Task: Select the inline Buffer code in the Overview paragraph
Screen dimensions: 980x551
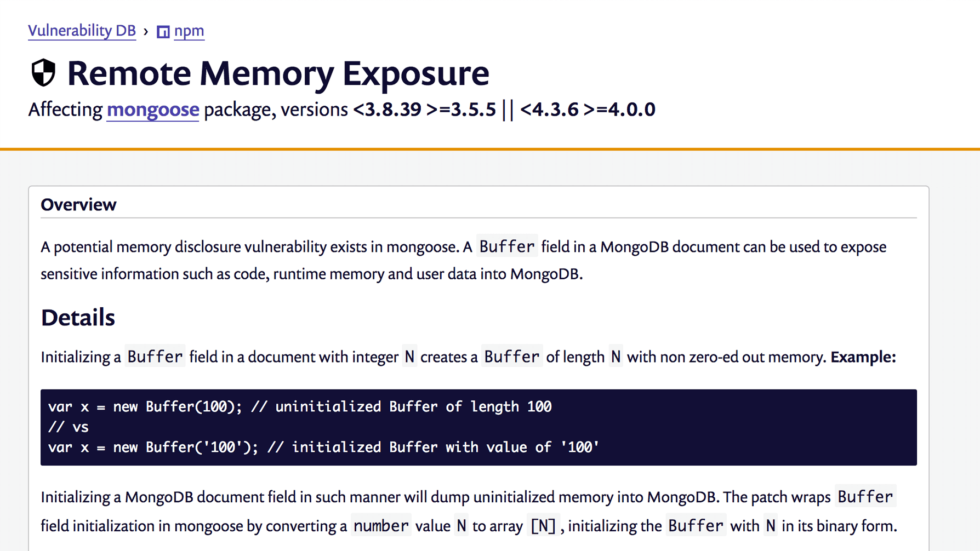Action: click(506, 246)
